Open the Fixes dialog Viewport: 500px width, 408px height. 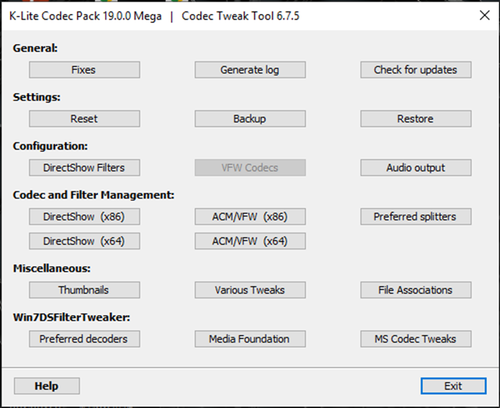pyautogui.click(x=84, y=70)
